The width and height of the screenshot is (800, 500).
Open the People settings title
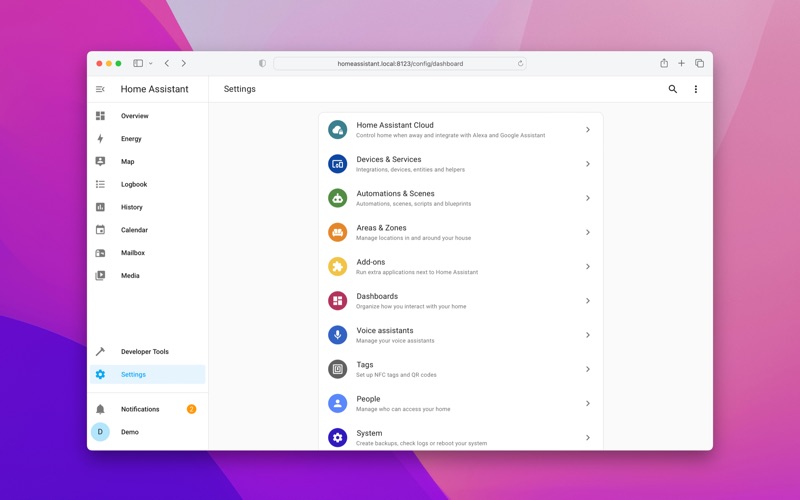pos(368,398)
